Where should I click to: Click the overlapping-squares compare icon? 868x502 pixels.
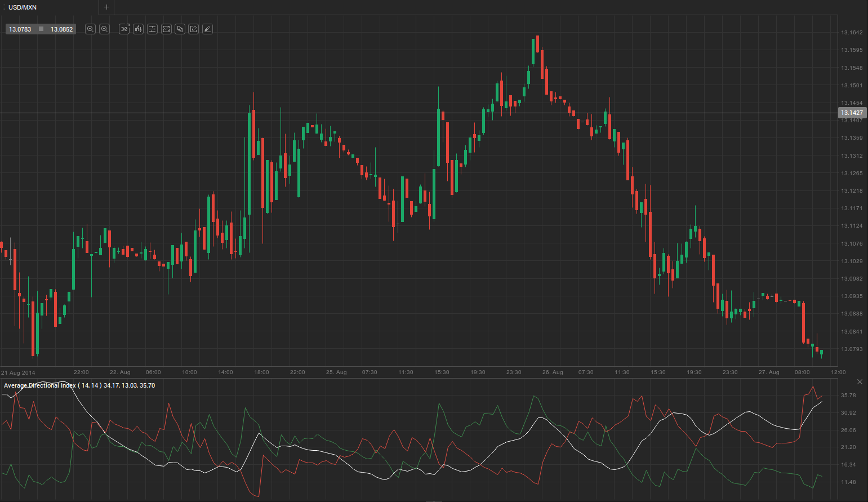[x=180, y=29]
